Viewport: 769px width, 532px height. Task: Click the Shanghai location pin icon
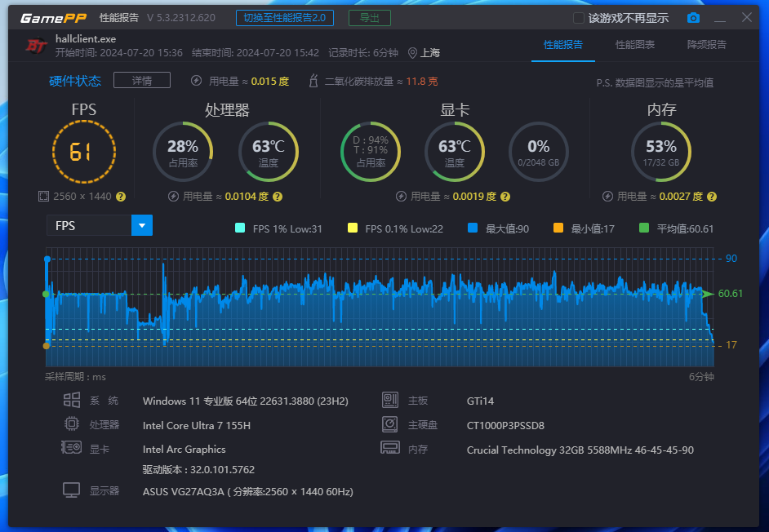412,53
